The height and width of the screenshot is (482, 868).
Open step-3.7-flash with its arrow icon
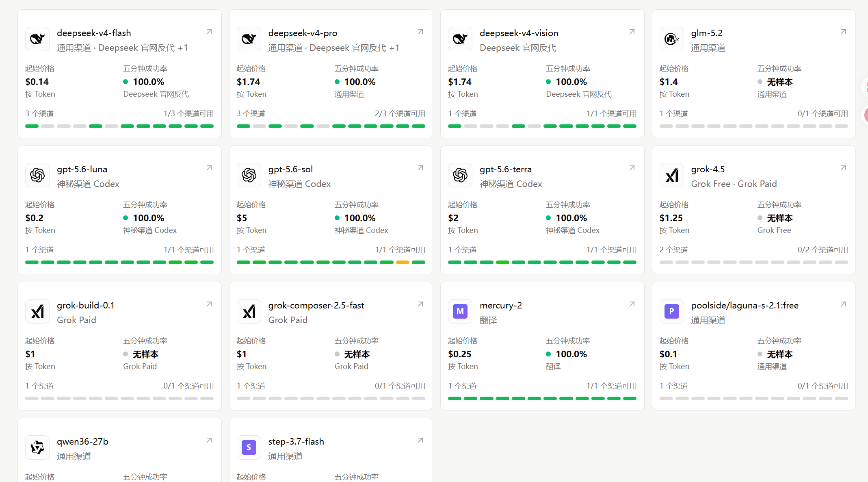[x=420, y=440]
